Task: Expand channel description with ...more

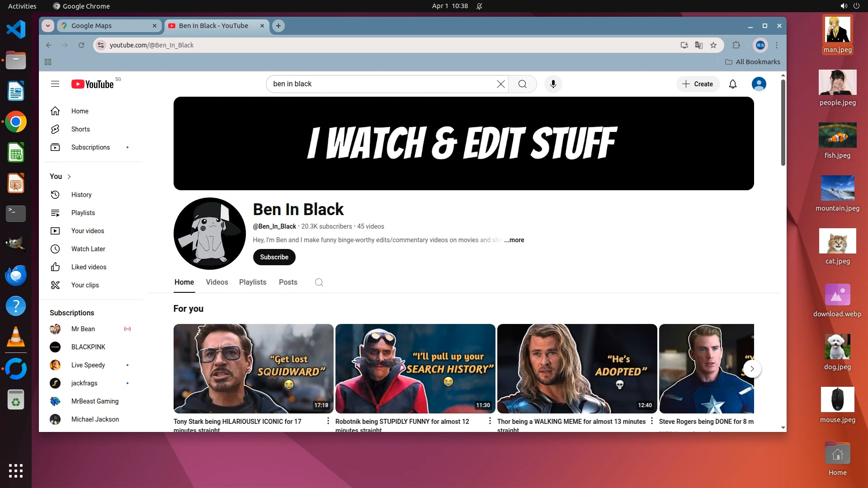Action: 514,240
